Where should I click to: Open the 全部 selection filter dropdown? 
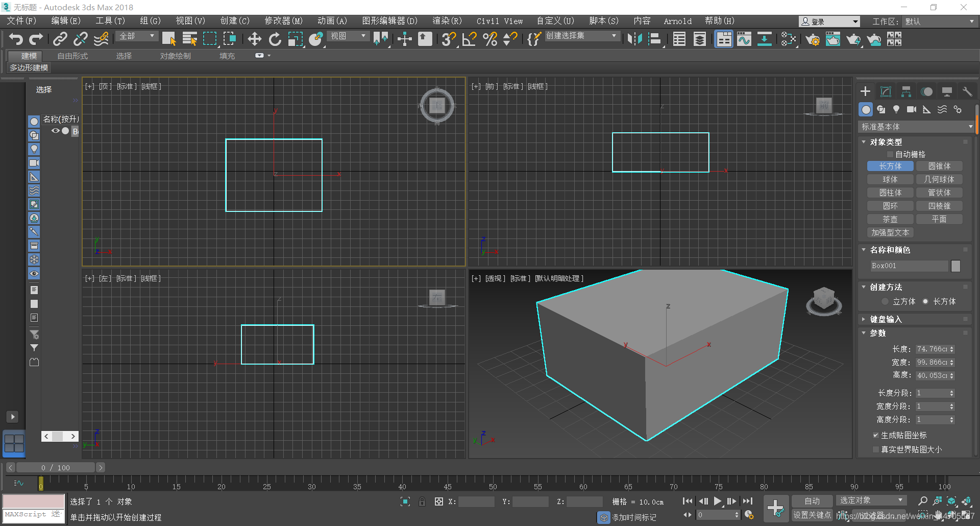tap(137, 36)
